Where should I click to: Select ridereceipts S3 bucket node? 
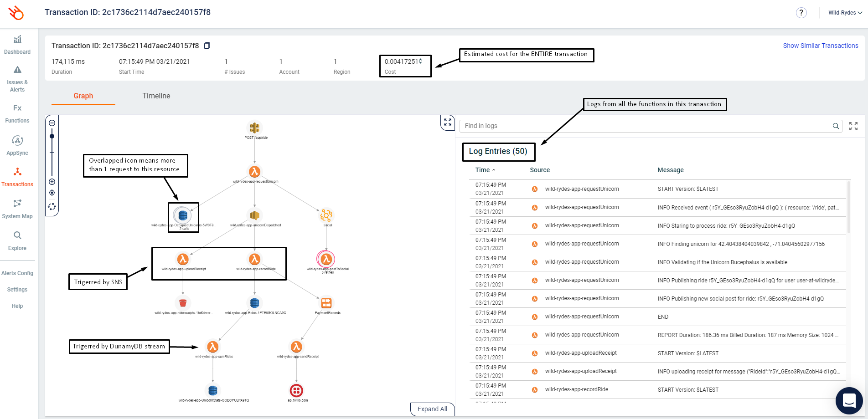click(183, 303)
